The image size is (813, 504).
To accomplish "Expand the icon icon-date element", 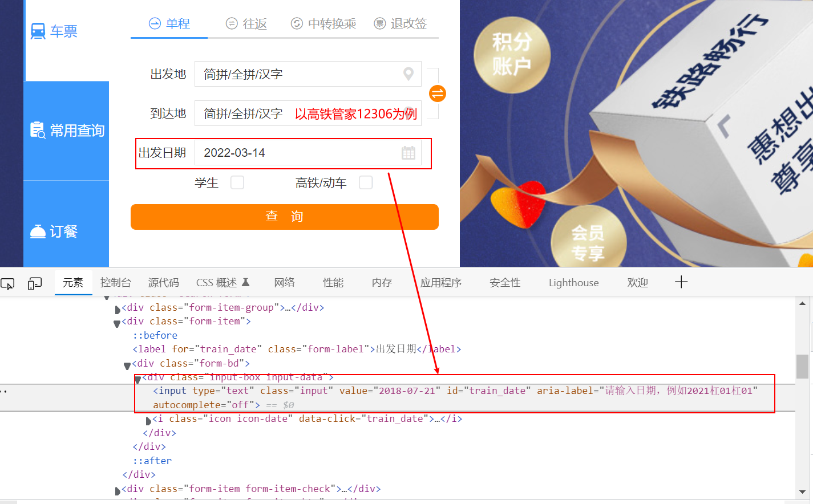I will [x=148, y=421].
